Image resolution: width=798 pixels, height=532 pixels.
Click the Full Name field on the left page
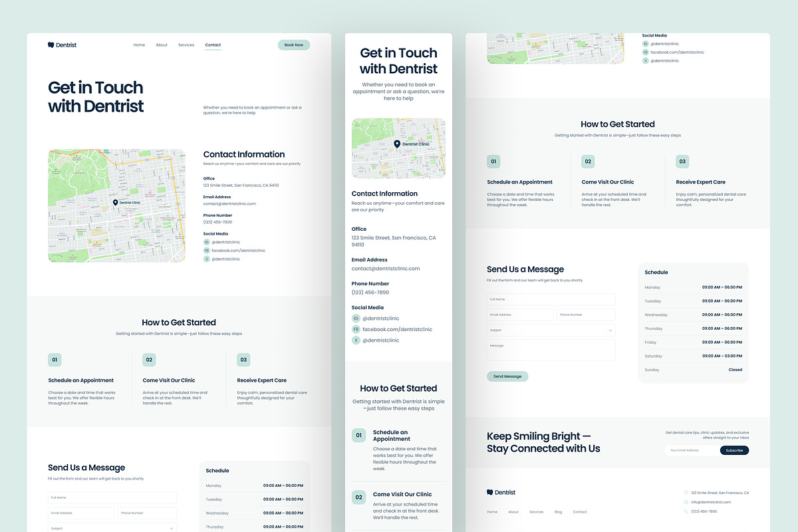tap(112, 497)
